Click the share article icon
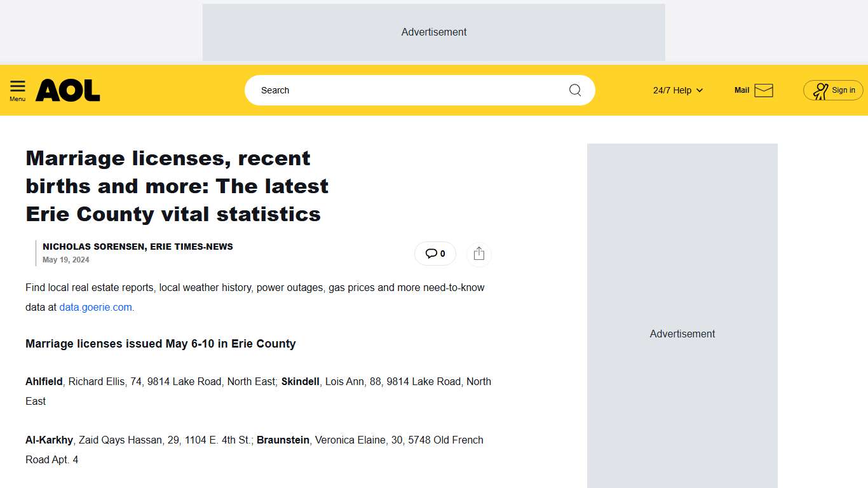 coord(479,254)
